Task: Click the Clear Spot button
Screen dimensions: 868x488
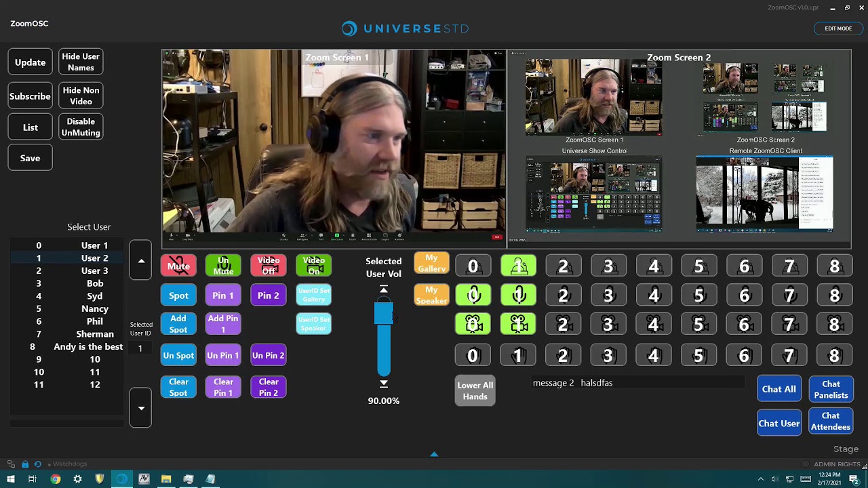Action: (178, 387)
